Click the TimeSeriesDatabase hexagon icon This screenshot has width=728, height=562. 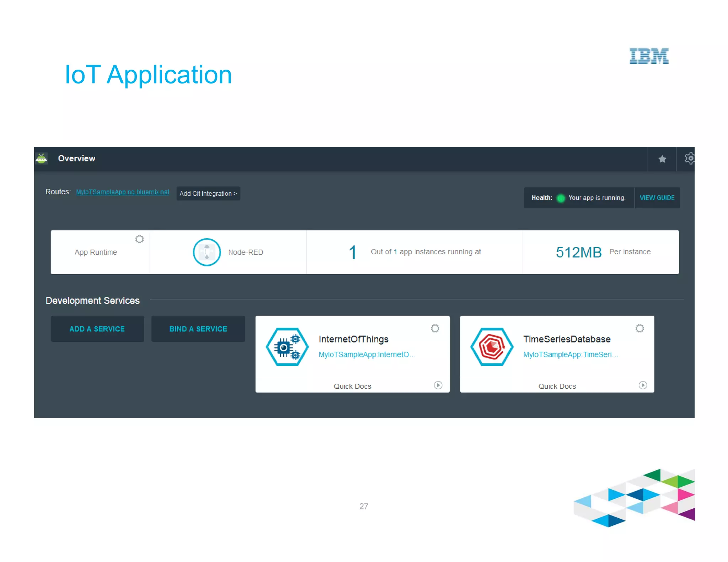click(492, 347)
